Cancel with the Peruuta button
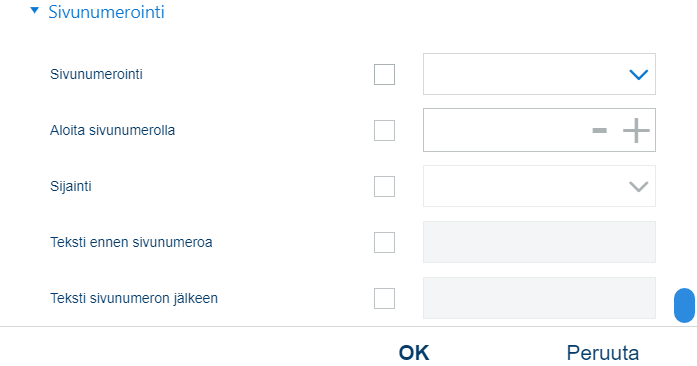Viewport: 697px width, 366px height. [603, 353]
